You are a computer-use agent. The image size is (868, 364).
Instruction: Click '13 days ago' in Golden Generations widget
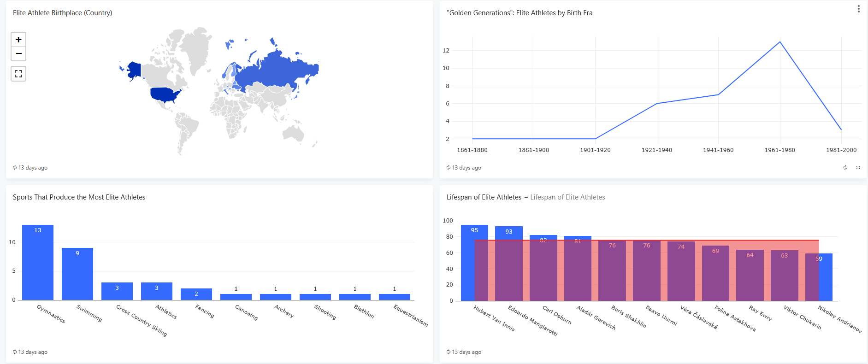tap(466, 168)
